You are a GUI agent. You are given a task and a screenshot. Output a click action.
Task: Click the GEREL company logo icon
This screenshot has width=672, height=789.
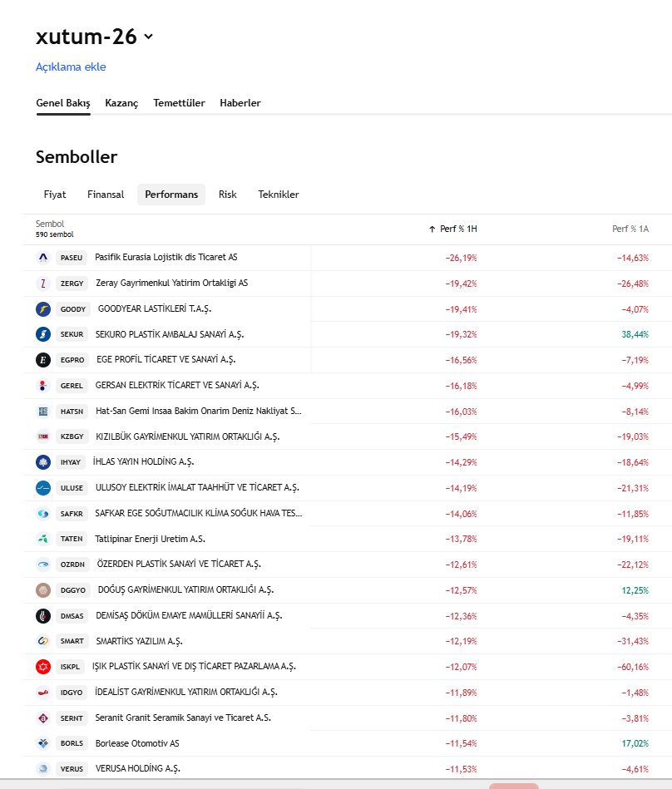click(x=43, y=386)
